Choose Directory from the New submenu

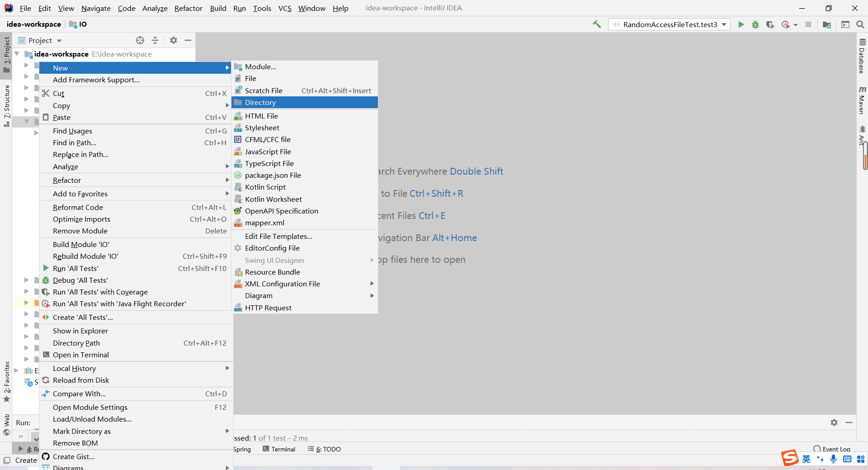pyautogui.click(x=305, y=102)
